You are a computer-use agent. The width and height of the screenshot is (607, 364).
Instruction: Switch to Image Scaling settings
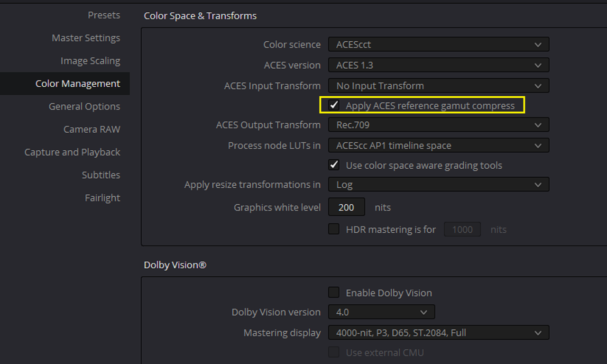[90, 61]
